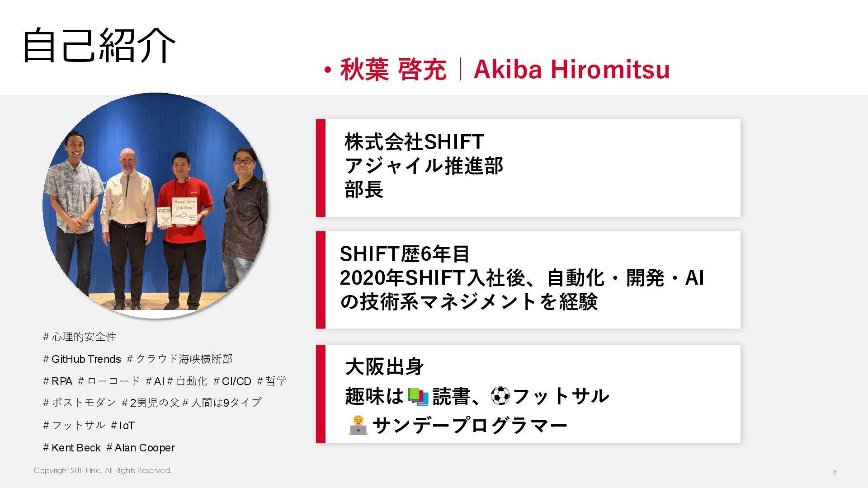Click the 株式会社SHIFT company text

(414, 142)
